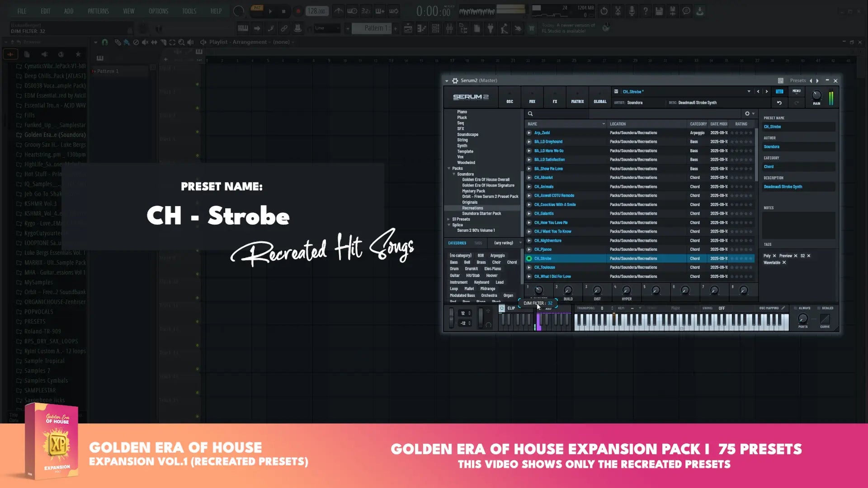The image size is (868, 488).
Task: Switch to the MIX tab in Serum
Action: 532,98
